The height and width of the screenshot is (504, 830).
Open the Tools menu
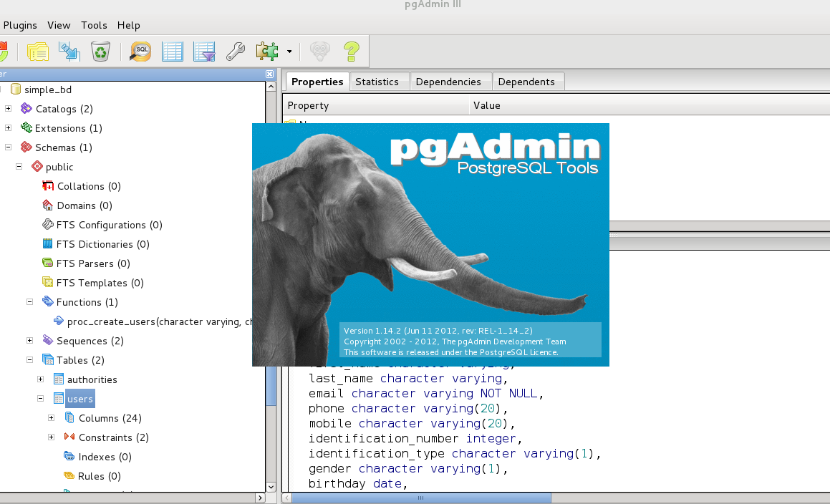[94, 25]
